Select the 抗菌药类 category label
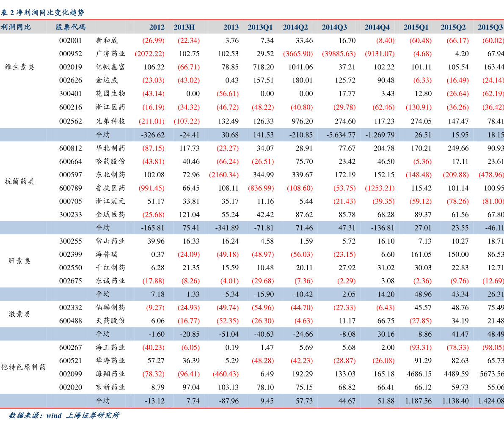504x428 pixels. pyautogui.click(x=19, y=181)
